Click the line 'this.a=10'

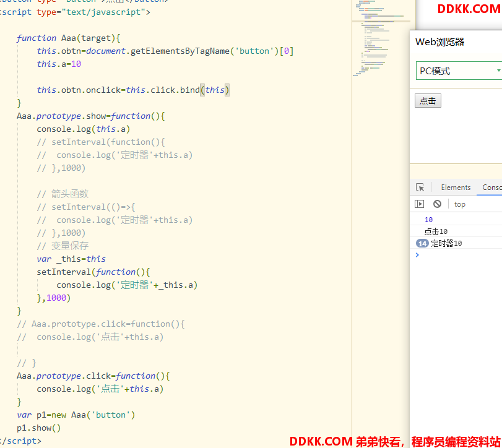(x=59, y=64)
